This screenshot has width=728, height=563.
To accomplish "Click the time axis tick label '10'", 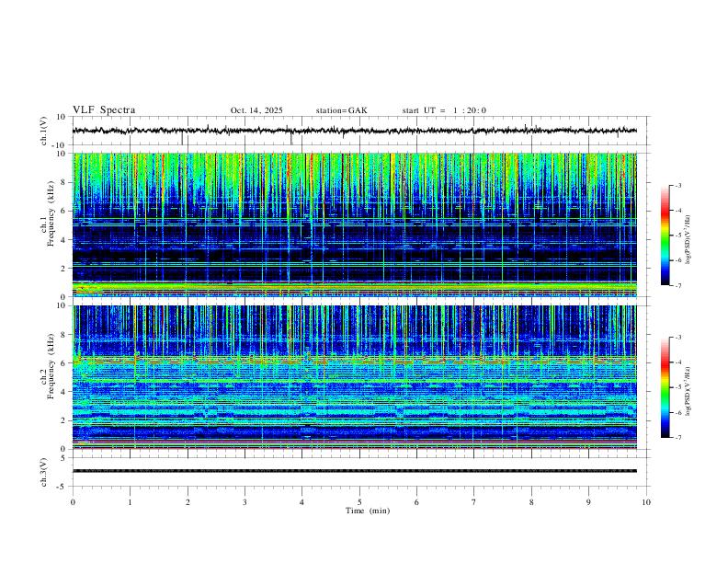I will click(x=646, y=502).
